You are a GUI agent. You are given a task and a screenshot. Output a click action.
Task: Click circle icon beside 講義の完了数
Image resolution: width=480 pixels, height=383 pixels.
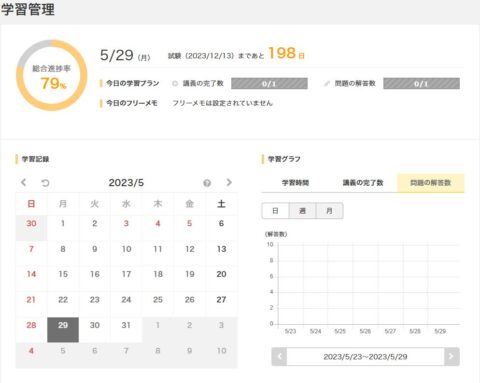(x=175, y=83)
